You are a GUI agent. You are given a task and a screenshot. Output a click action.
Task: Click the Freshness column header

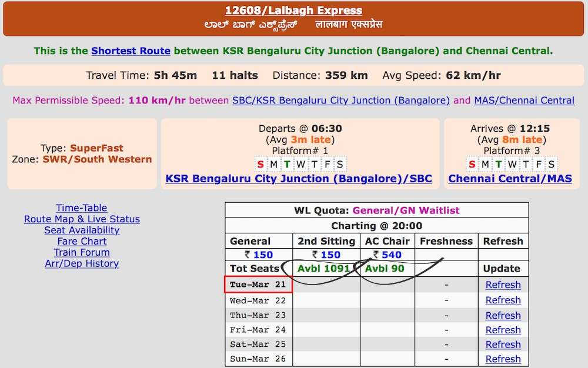[x=446, y=242]
